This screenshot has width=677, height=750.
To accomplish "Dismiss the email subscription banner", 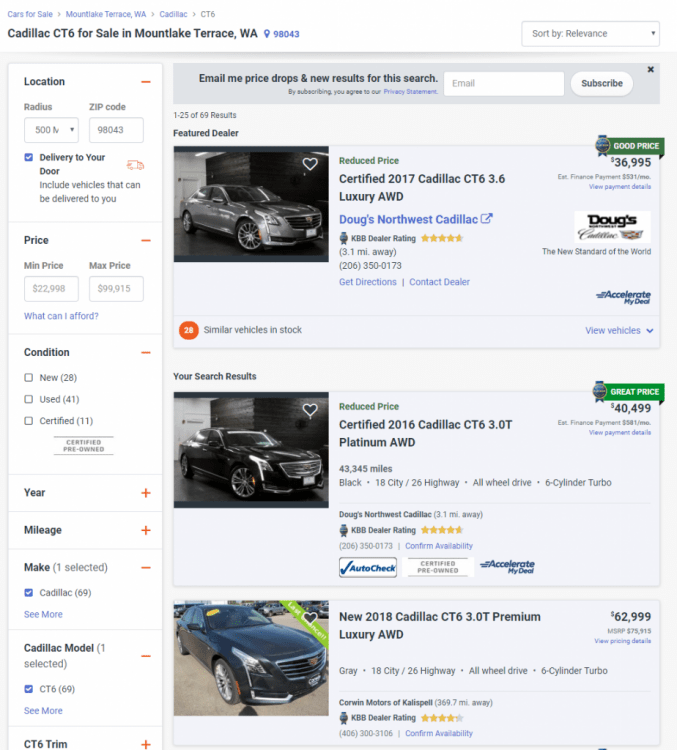I will 651,70.
